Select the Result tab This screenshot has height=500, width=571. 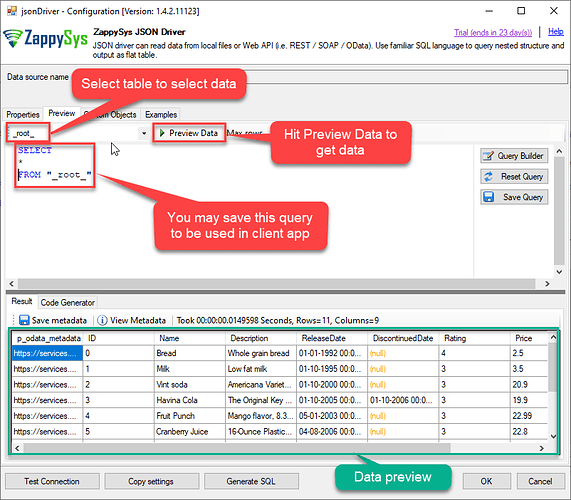pos(21,302)
